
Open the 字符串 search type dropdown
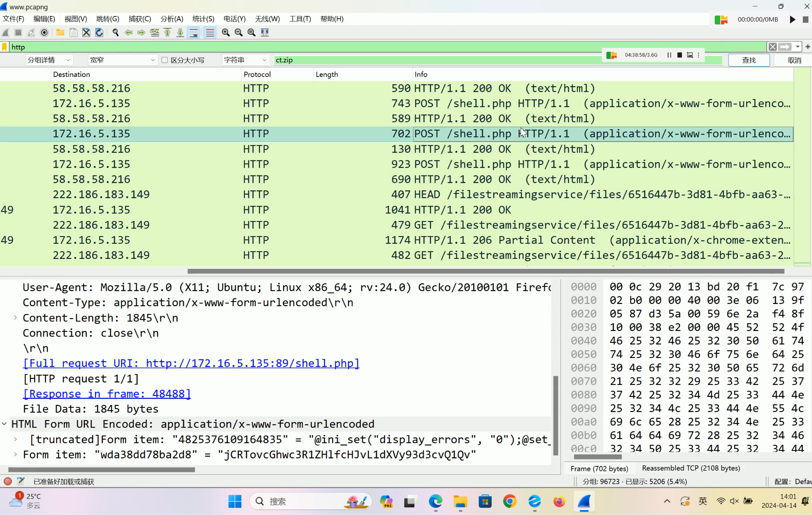point(245,60)
